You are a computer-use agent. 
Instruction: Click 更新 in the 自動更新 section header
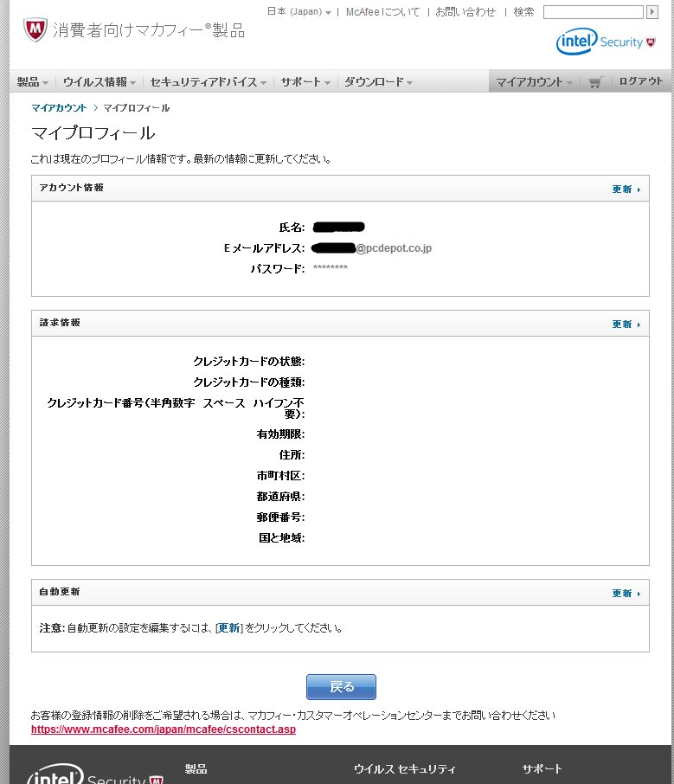coord(626,593)
